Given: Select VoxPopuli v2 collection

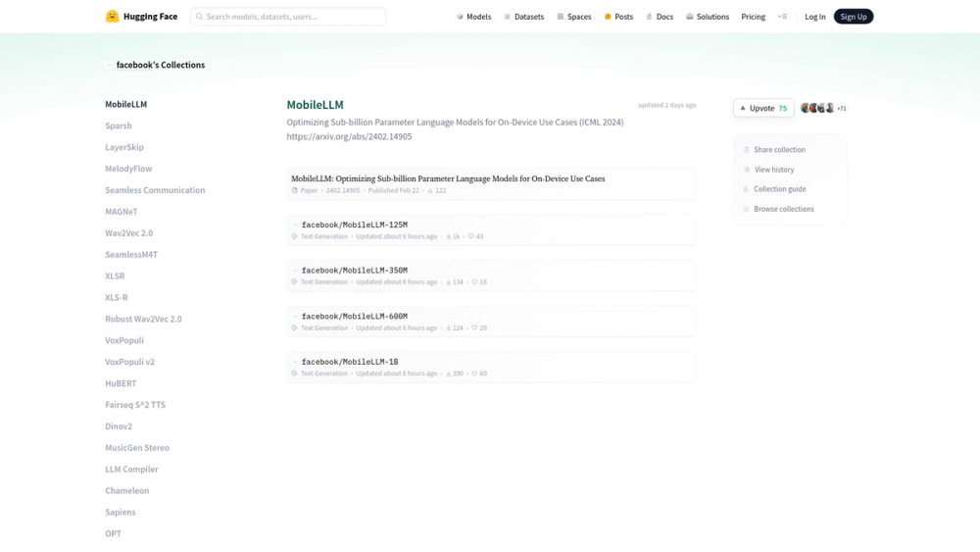Looking at the screenshot, I should pos(129,362).
